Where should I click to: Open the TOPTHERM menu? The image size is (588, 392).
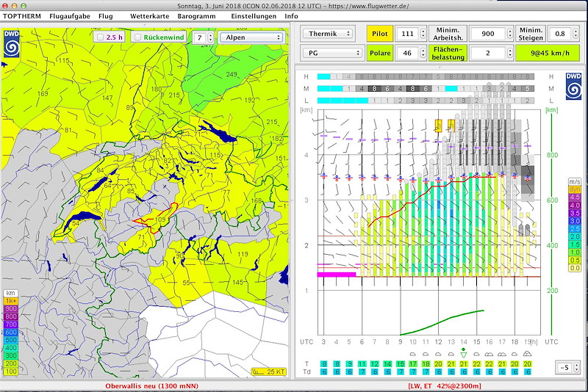22,16
